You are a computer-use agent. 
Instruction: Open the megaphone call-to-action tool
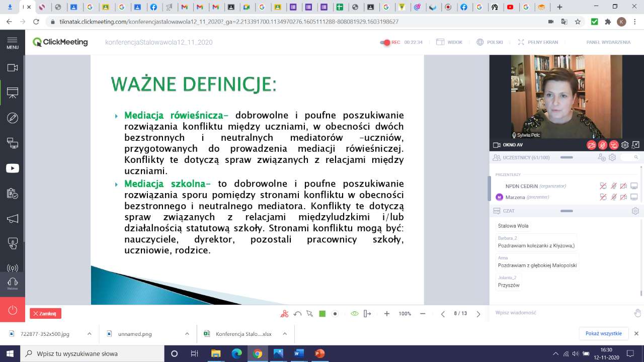click(x=12, y=219)
